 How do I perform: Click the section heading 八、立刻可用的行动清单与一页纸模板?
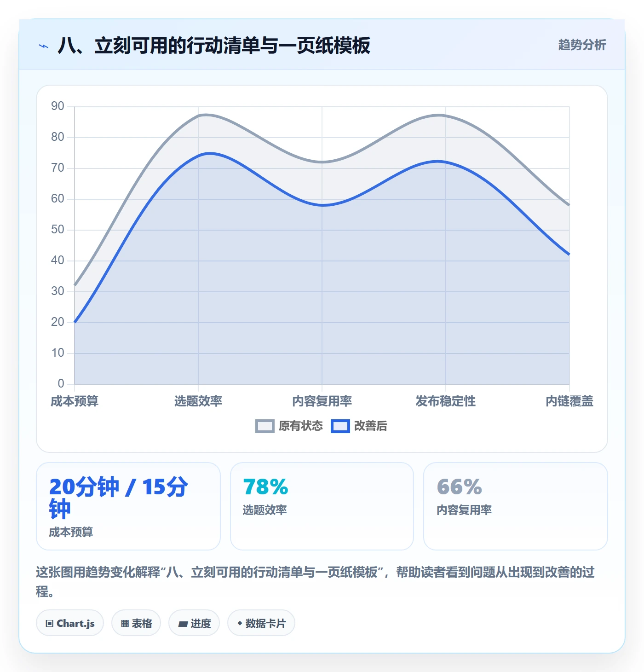pyautogui.click(x=214, y=46)
